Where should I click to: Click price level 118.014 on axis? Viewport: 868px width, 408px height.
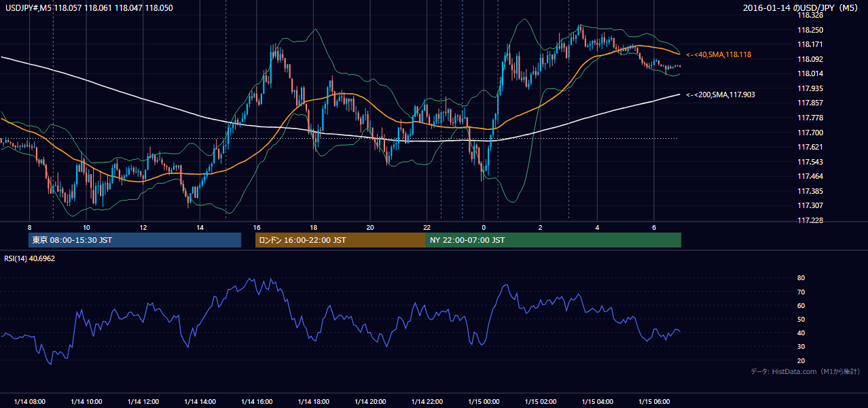810,73
